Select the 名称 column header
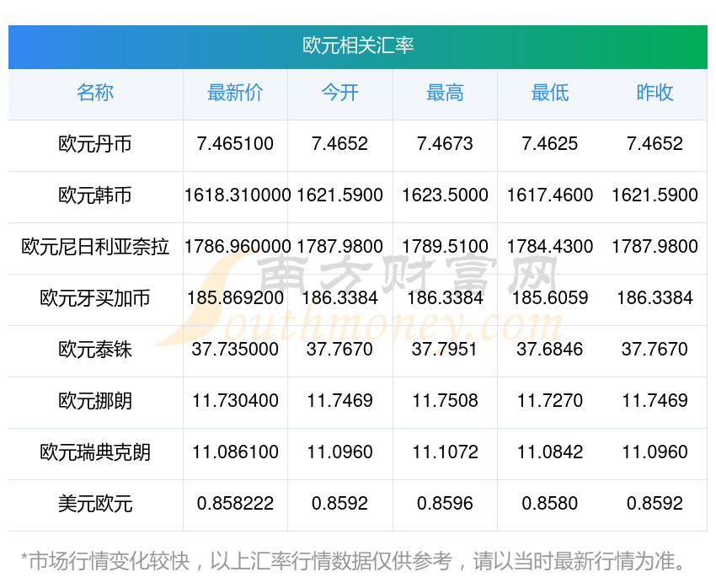The height and width of the screenshot is (588, 716). pos(95,93)
